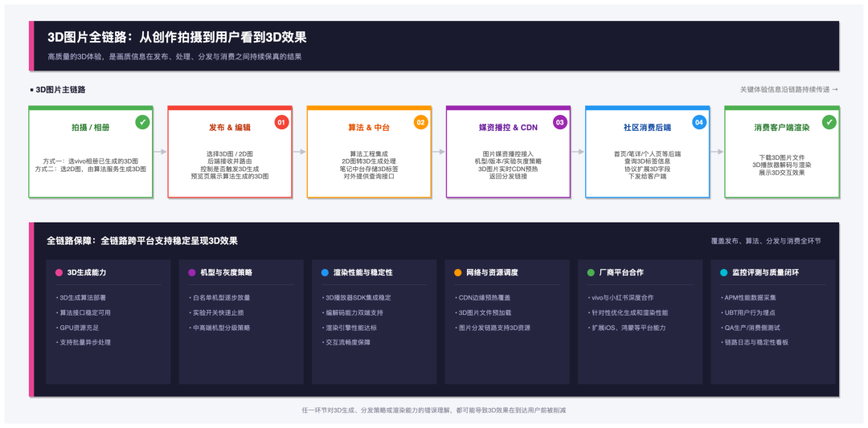Click the bullet 3D生成算法部署

(x=83, y=297)
